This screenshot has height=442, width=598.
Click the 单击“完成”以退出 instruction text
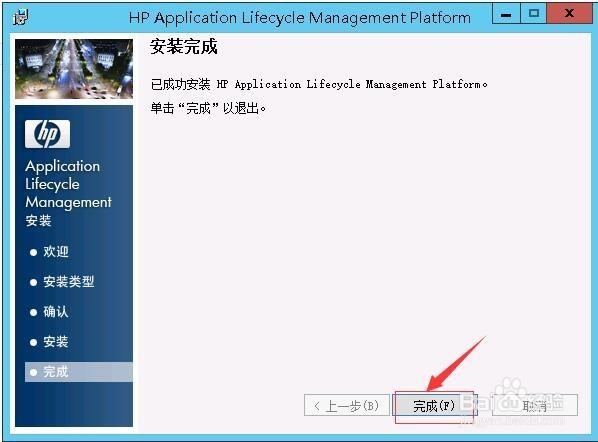pos(208,108)
